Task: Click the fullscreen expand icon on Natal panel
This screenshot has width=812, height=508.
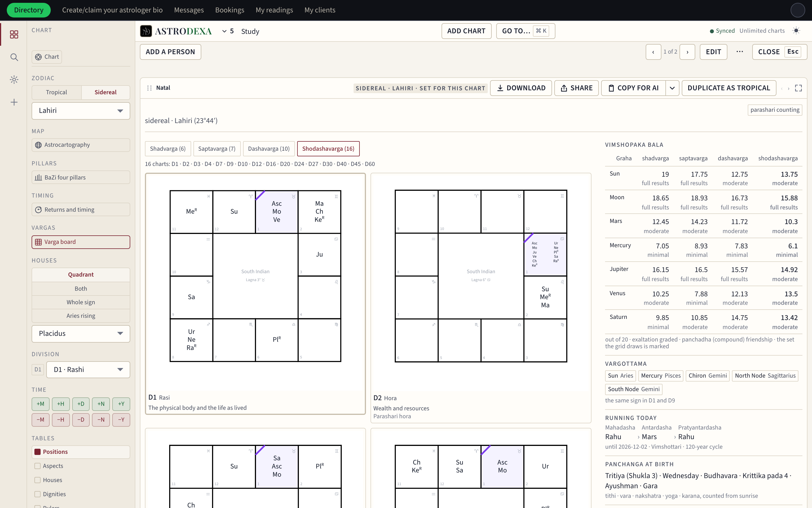Action: [x=798, y=88]
